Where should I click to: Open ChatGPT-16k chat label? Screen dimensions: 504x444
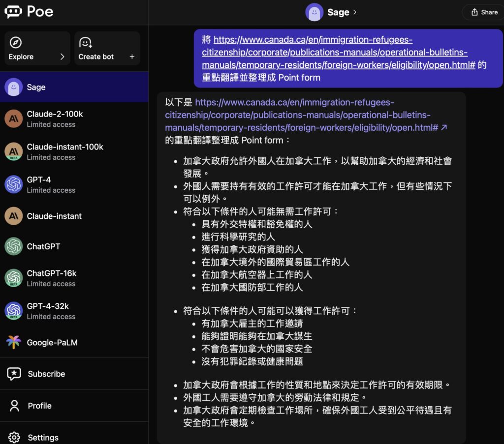[x=51, y=273]
